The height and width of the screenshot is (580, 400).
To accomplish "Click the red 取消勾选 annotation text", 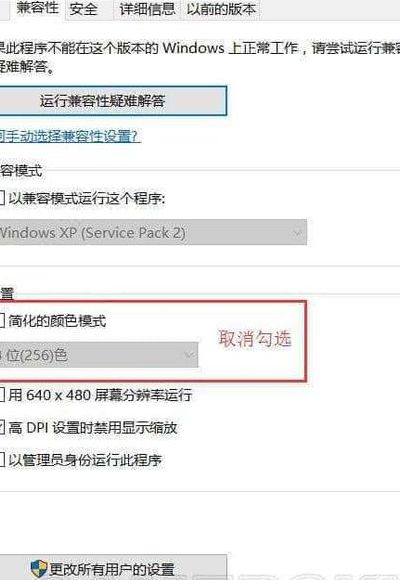I will [255, 338].
